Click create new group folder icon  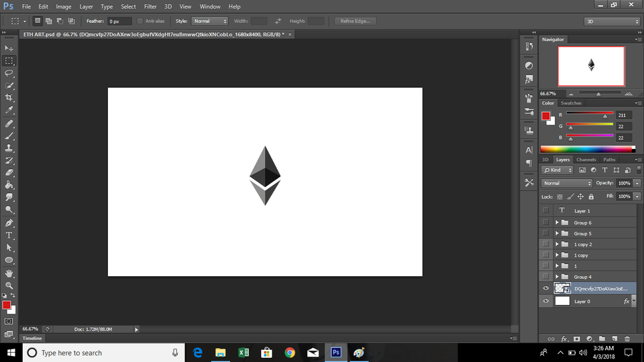click(602, 339)
